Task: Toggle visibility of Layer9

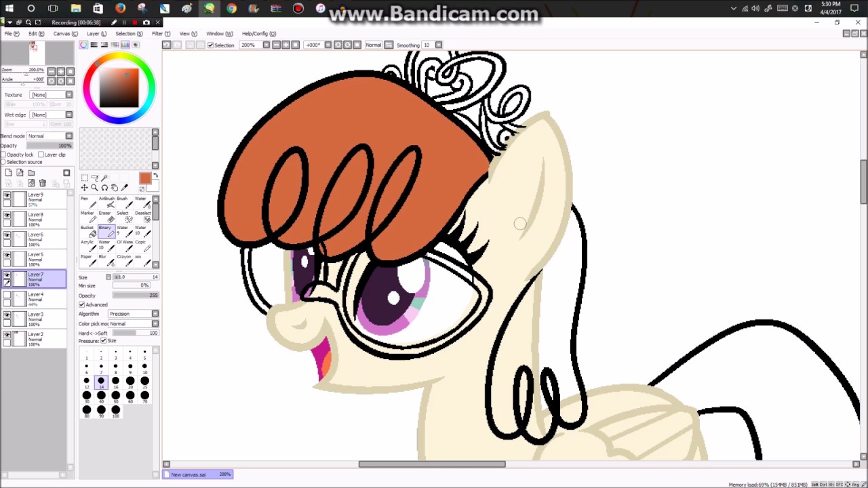Action: (7, 195)
